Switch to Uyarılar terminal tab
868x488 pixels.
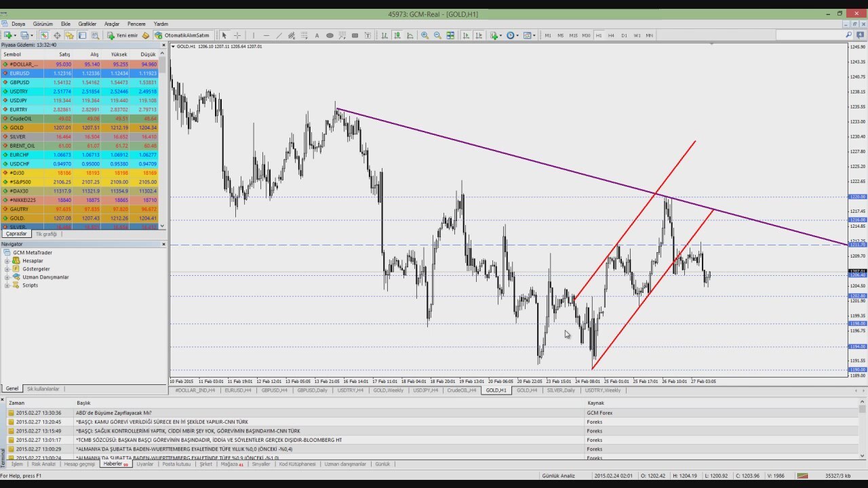tap(144, 464)
